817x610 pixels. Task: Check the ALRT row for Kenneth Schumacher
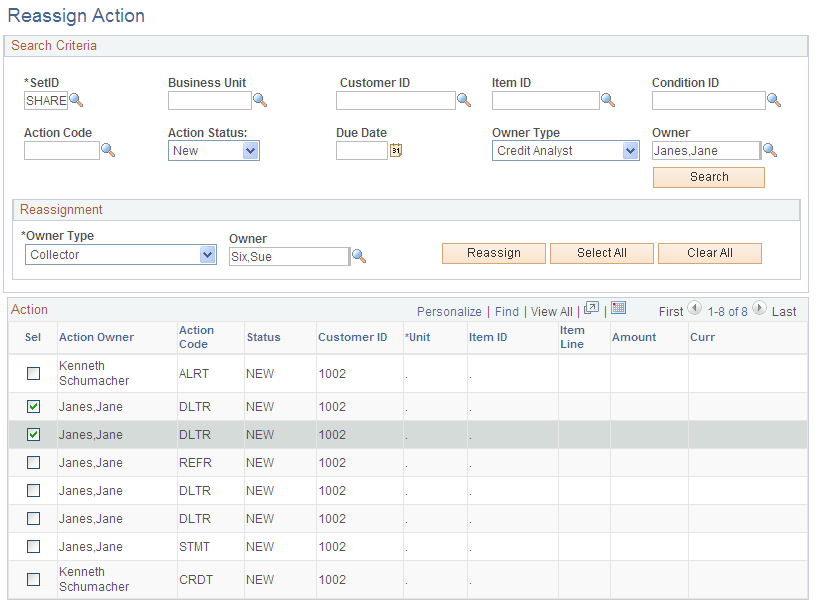click(33, 373)
